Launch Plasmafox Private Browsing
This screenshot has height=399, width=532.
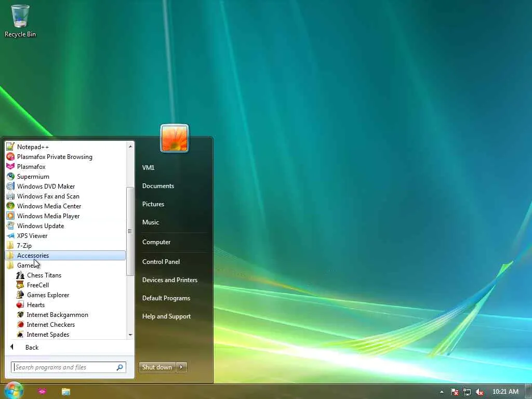65,157
